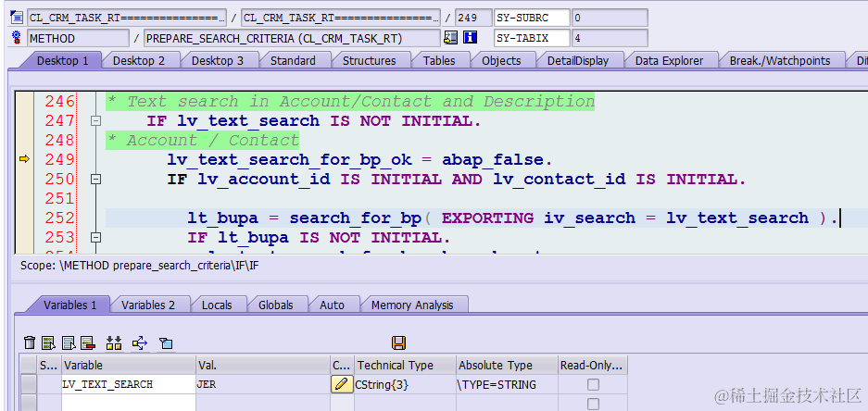Click the line number field showing 249

(x=474, y=18)
